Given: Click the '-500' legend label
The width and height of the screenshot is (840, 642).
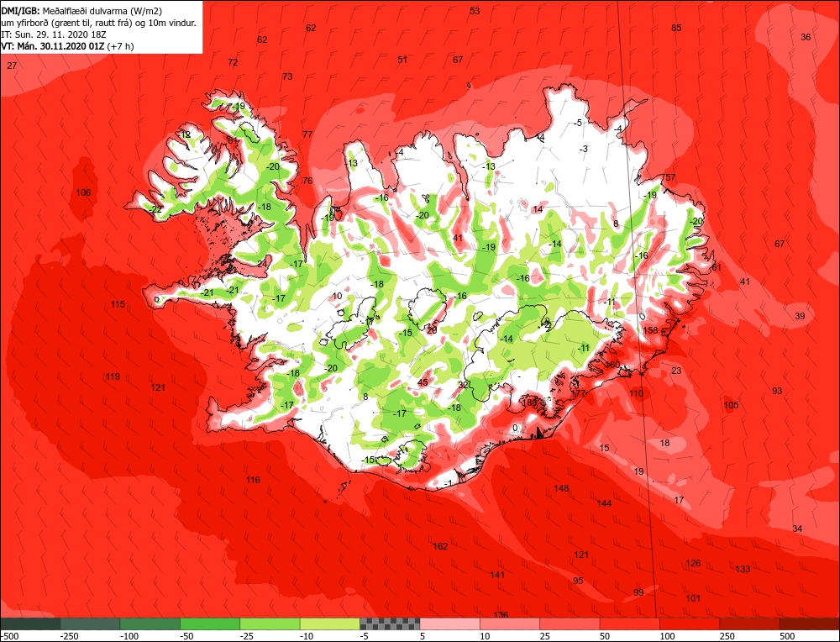Looking at the screenshot, I should tap(9, 636).
